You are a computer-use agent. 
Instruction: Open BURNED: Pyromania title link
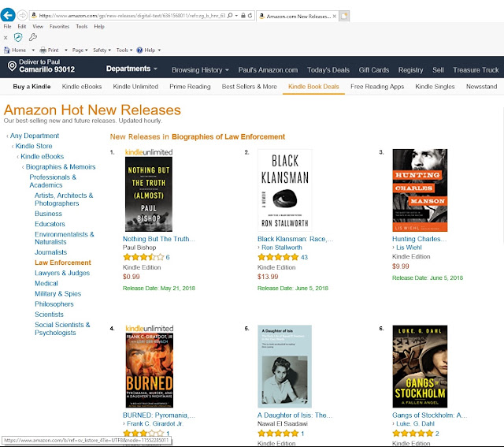point(159,415)
